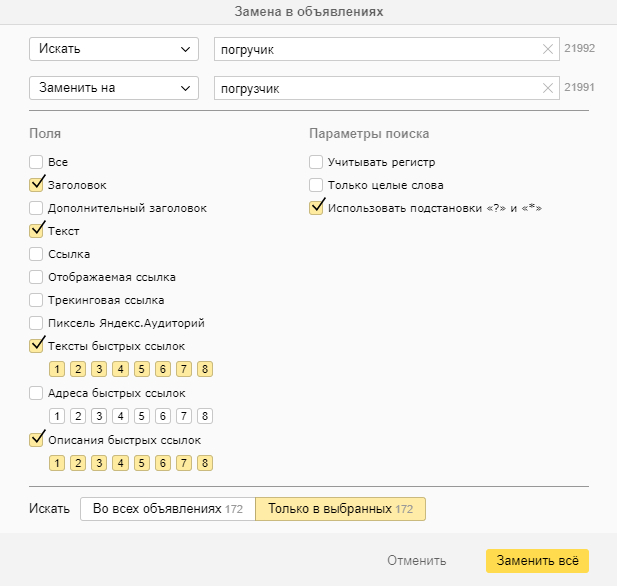The image size is (617, 586).
Task: Toggle quick link text number 1
Action: [57, 370]
